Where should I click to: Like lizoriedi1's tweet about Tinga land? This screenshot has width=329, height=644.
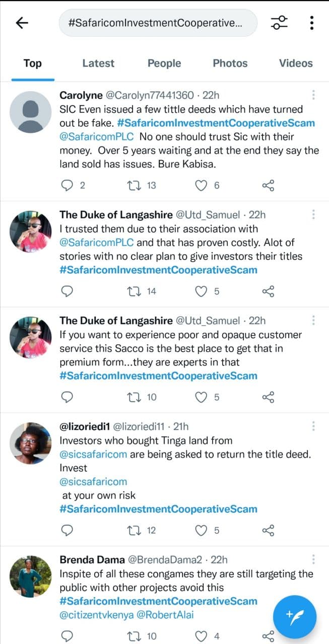[202, 530]
